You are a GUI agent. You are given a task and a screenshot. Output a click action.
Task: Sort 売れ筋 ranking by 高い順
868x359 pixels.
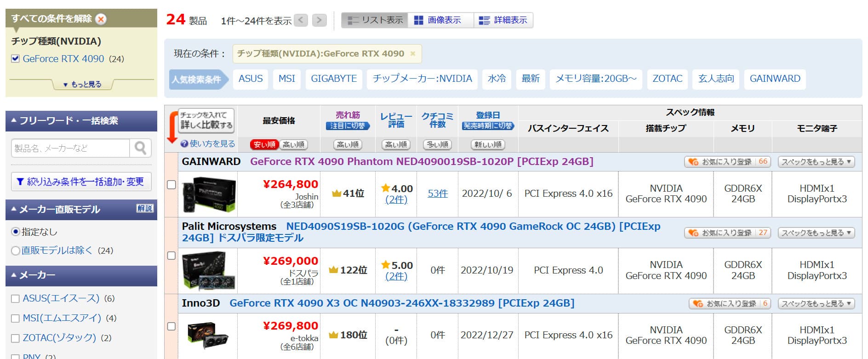(348, 145)
